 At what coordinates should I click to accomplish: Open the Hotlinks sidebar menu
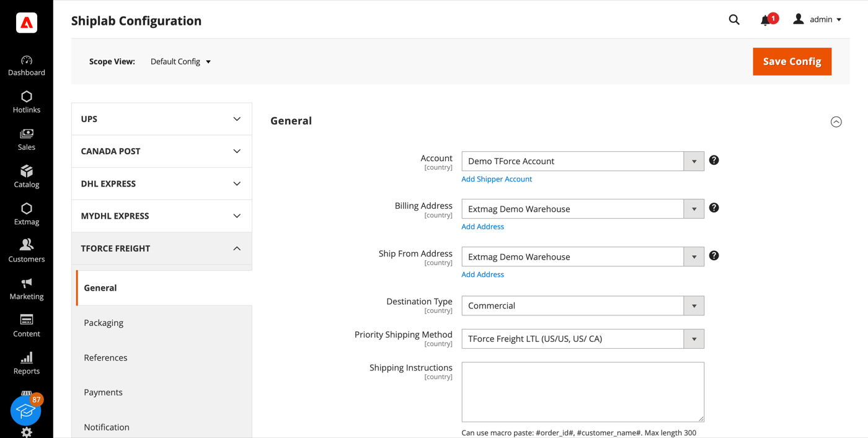click(27, 102)
